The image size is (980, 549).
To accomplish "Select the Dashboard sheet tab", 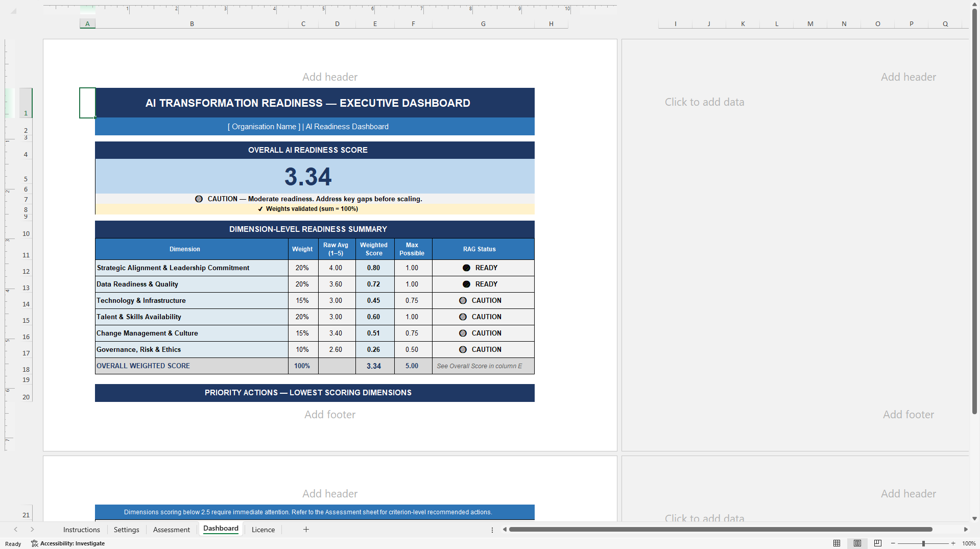I will pos(221,529).
